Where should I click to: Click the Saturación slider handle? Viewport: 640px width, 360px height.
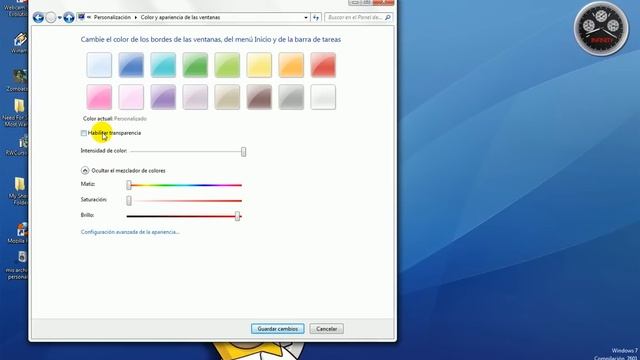click(x=129, y=200)
